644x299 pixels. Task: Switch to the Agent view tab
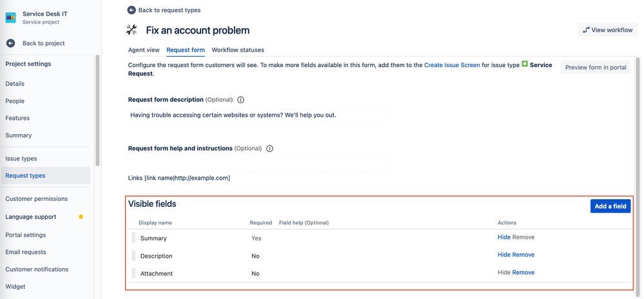(x=144, y=50)
